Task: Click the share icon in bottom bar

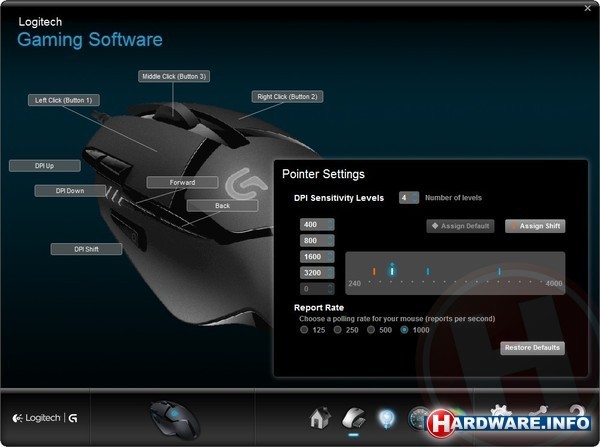Action: click(x=540, y=411)
